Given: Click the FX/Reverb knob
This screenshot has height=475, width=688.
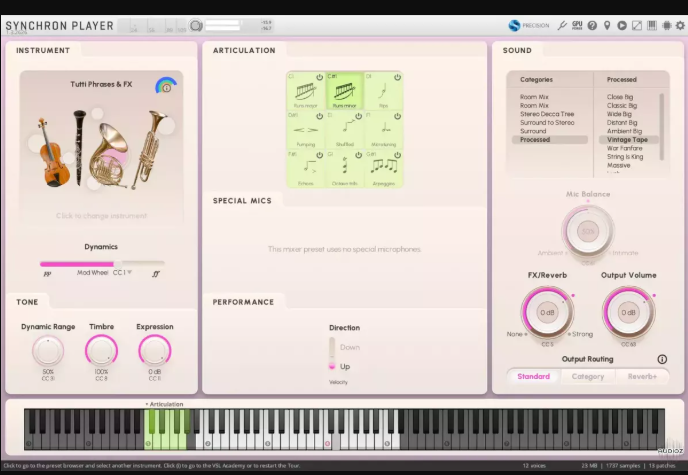Looking at the screenshot, I should (547, 312).
